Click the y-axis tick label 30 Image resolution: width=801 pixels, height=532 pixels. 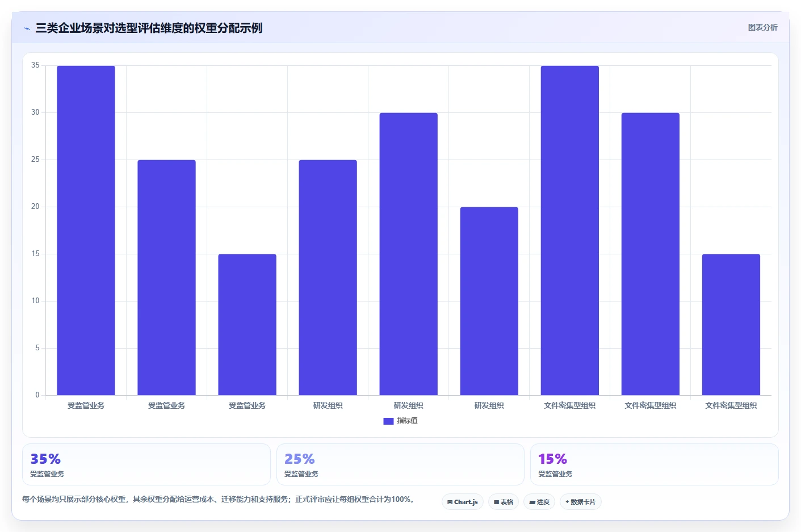pyautogui.click(x=35, y=112)
